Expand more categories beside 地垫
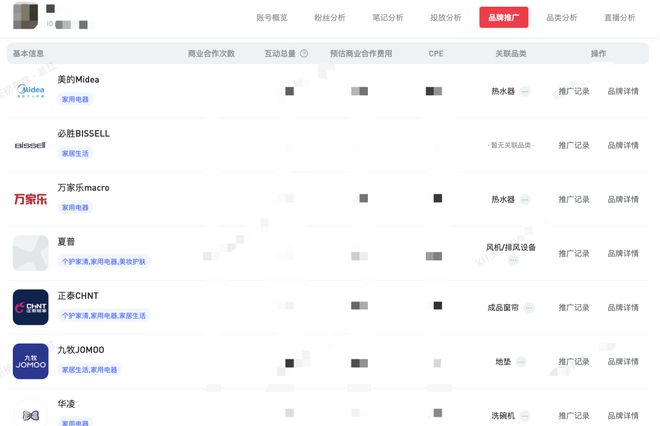This screenshot has height=426, width=660. tap(521, 362)
